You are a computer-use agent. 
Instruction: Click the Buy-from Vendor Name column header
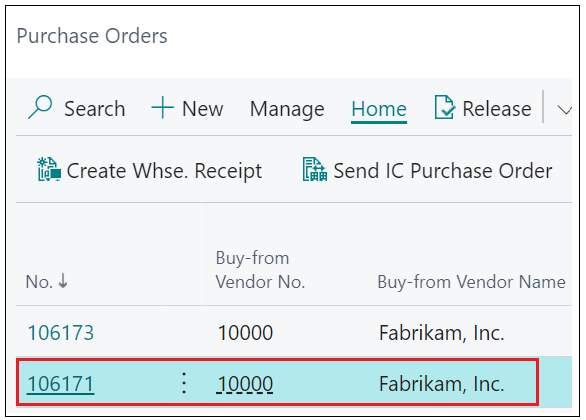[471, 282]
